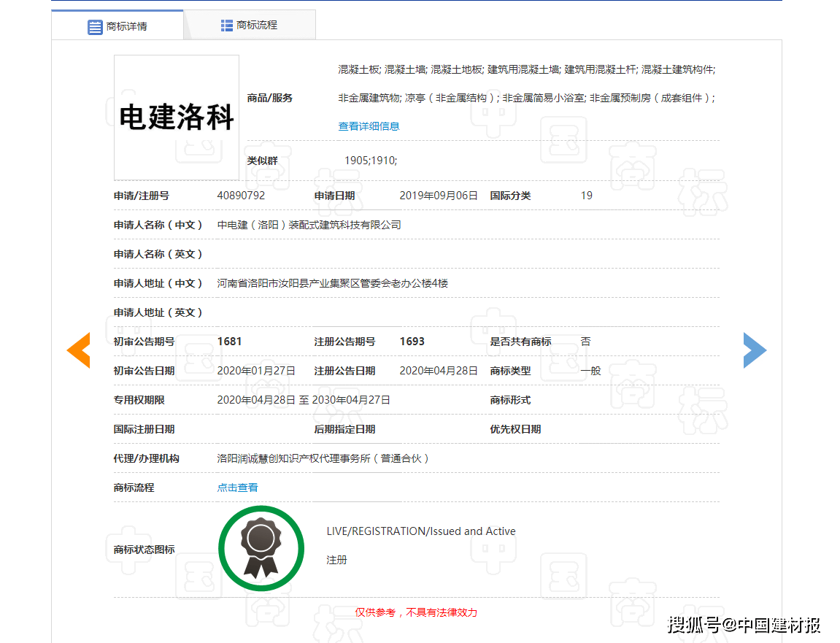
Task: Click the preliminary announcement issue number 1681
Action: (229, 342)
